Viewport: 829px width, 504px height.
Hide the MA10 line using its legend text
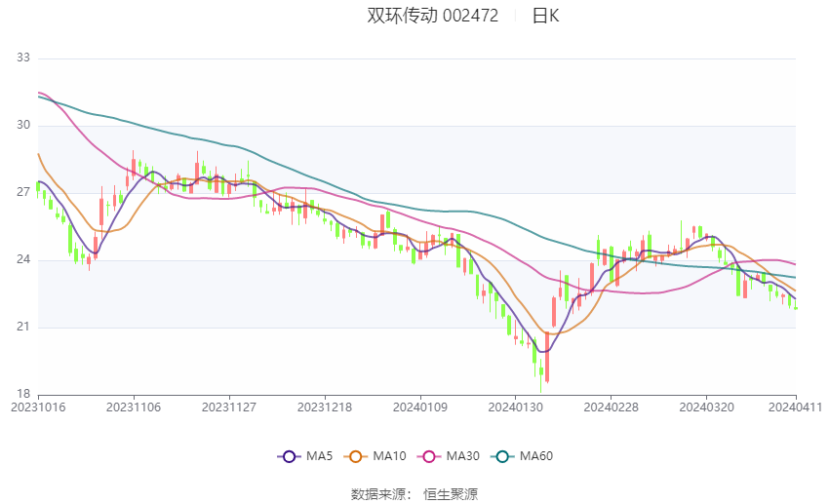coord(390,455)
